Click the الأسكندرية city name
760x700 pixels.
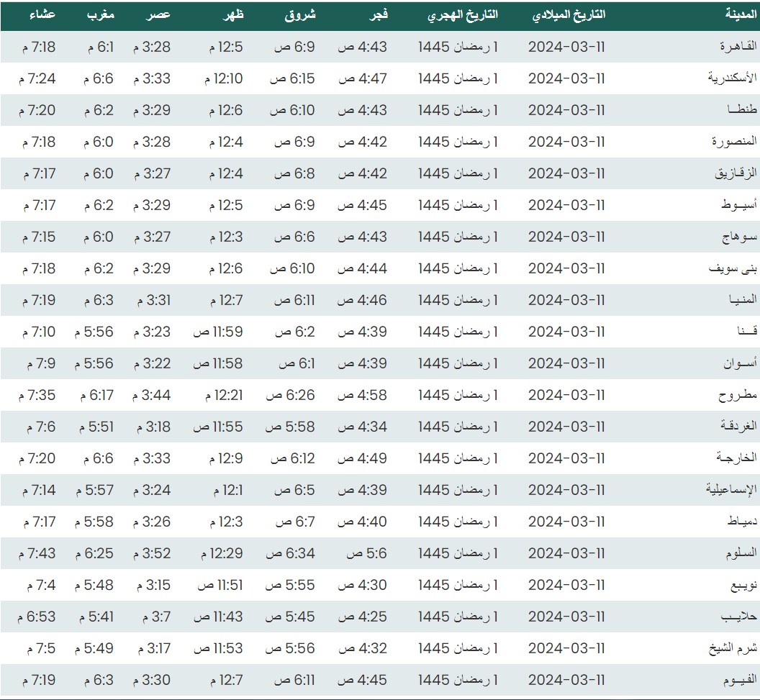[x=733, y=78]
